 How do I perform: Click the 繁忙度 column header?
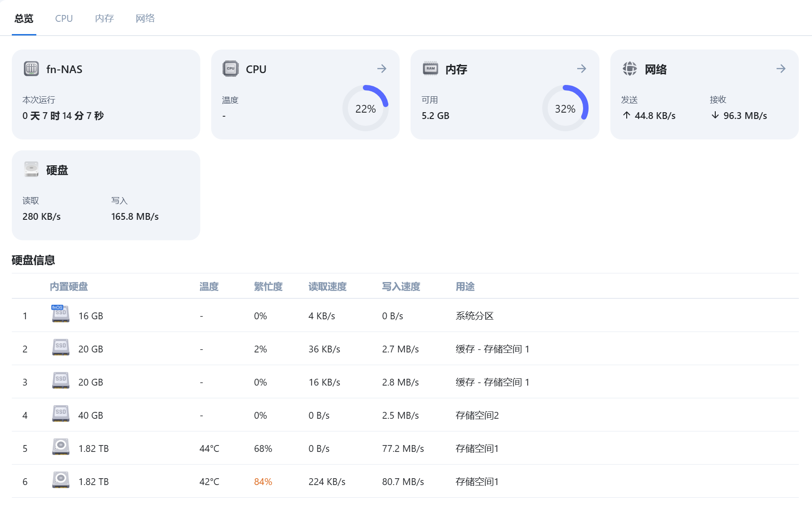click(x=268, y=287)
